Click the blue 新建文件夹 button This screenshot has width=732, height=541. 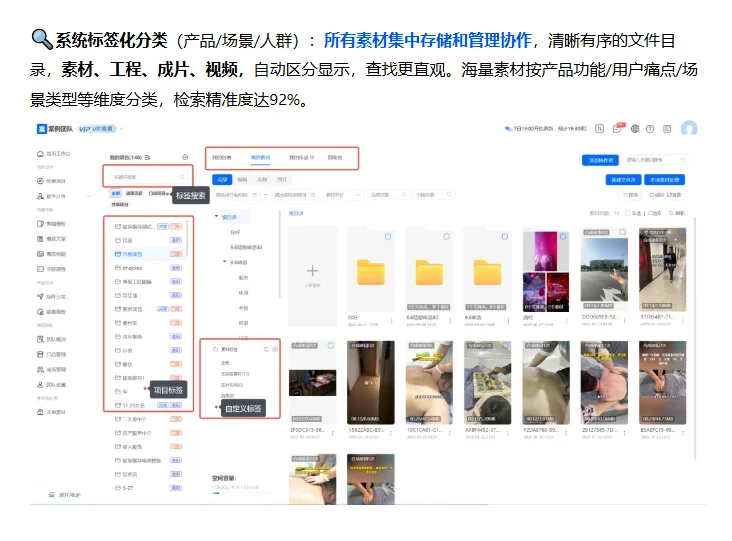623,180
